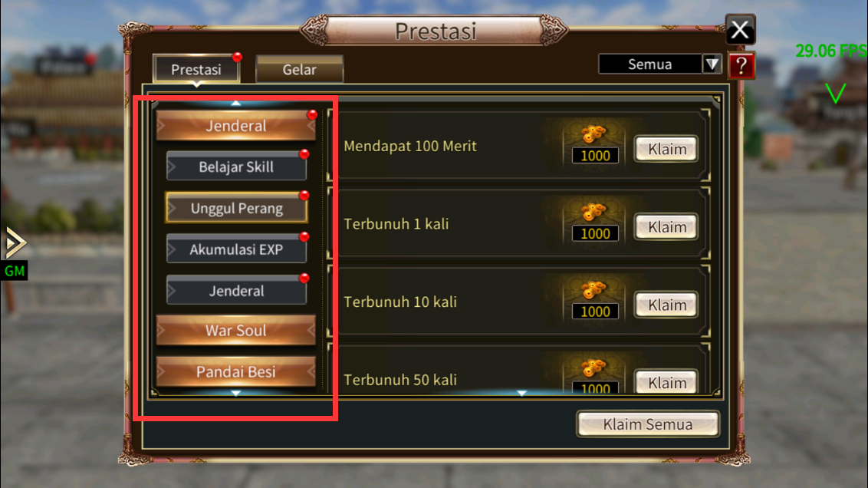This screenshot has height=488, width=868.
Task: Expand the Pandai Besi category
Action: (236, 371)
